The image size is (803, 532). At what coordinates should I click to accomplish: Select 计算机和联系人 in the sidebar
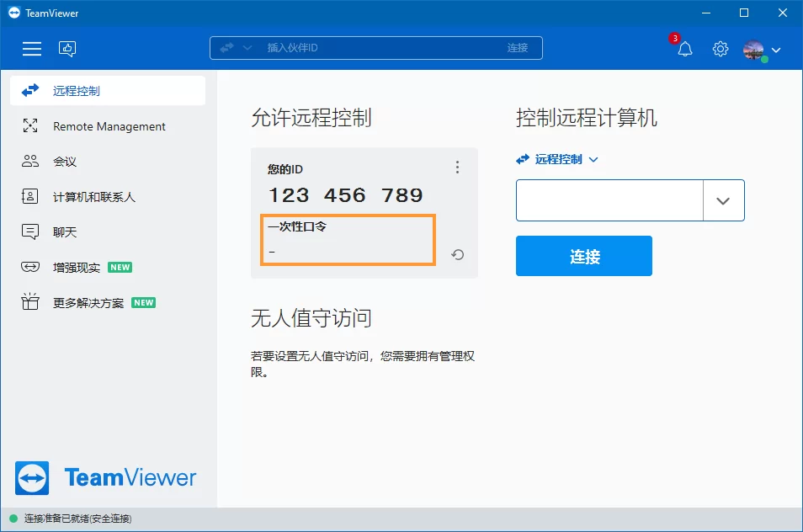click(x=29, y=197)
